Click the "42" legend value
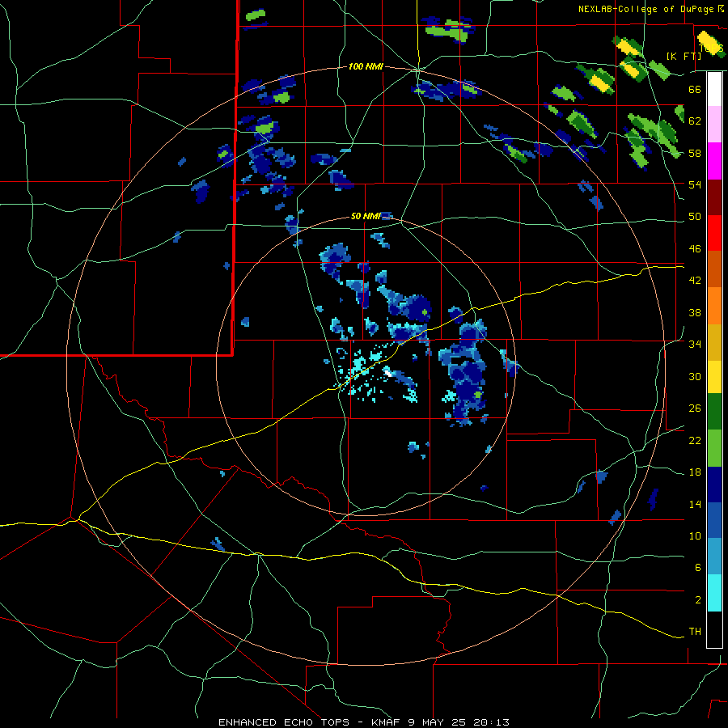Screen dimensions: 728x728 695,281
